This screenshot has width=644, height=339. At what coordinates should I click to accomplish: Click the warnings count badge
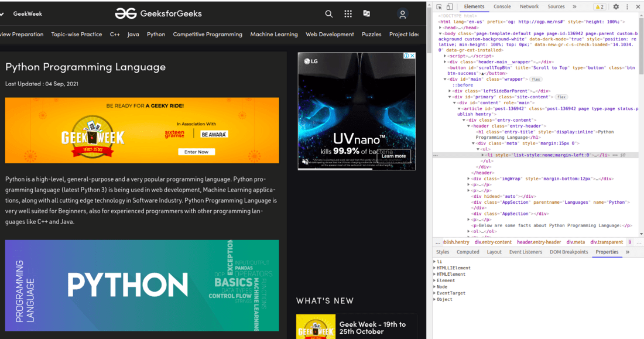click(600, 7)
